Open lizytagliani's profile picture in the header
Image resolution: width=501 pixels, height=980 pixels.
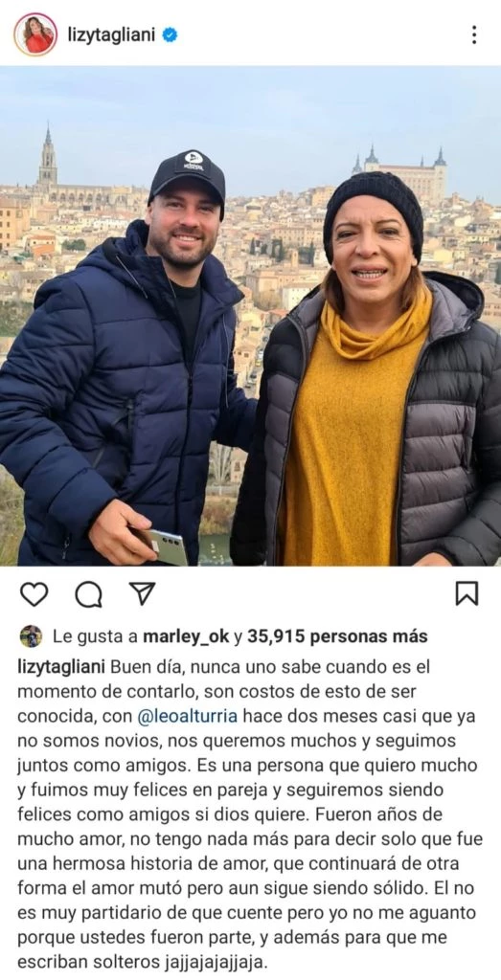click(35, 34)
